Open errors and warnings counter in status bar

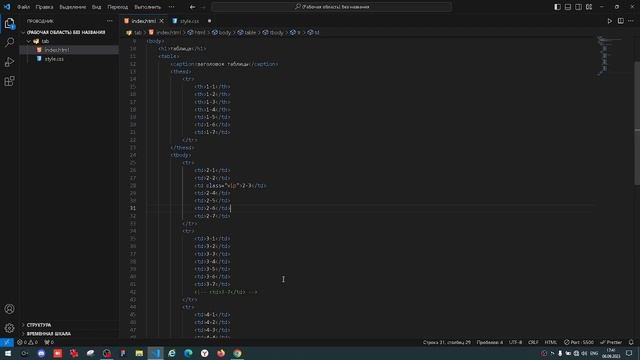pos(27,342)
